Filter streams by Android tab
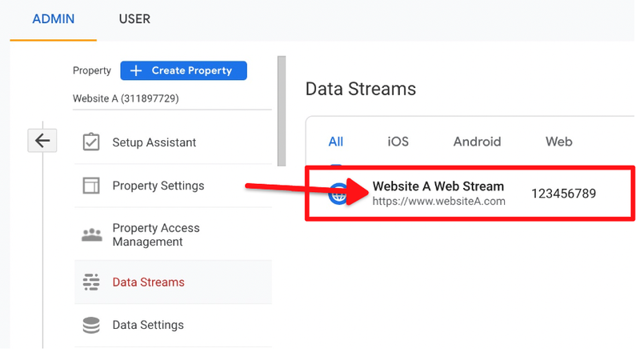 (477, 142)
